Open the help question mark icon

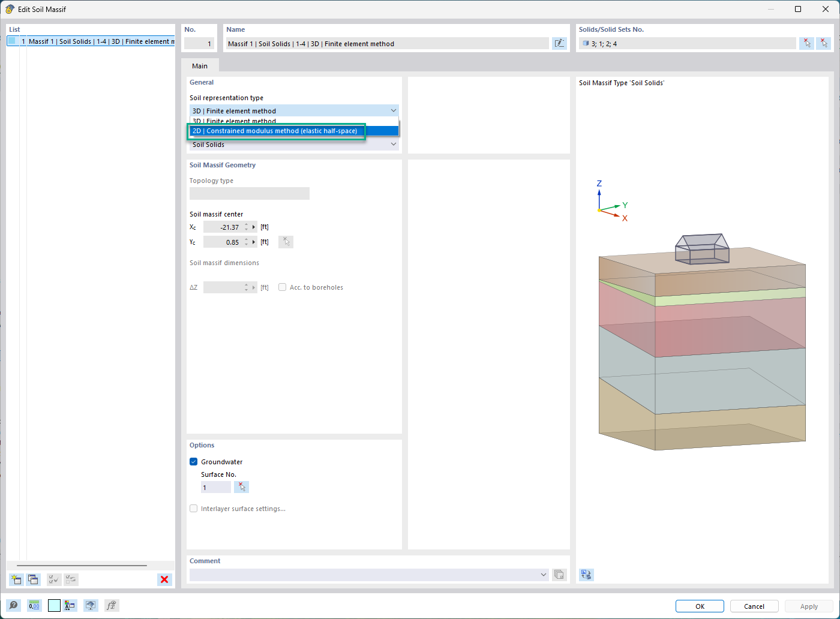[x=13, y=605]
